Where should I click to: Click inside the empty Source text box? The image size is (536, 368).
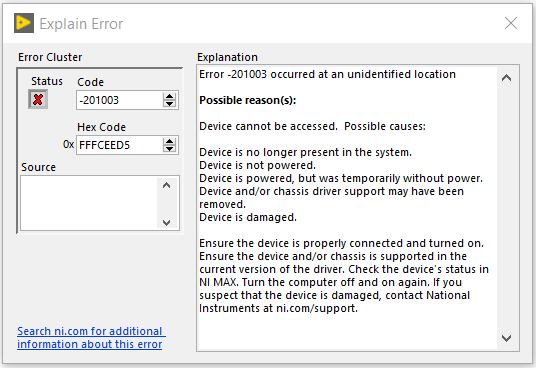tap(89, 203)
